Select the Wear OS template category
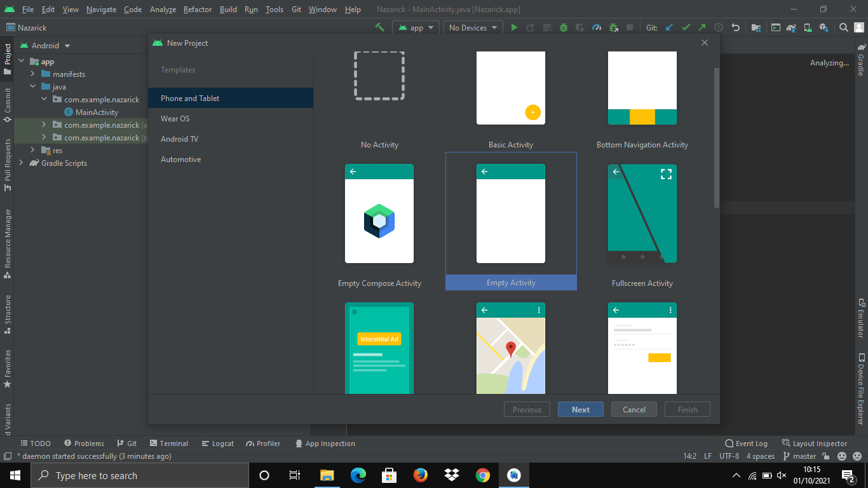 click(175, 118)
